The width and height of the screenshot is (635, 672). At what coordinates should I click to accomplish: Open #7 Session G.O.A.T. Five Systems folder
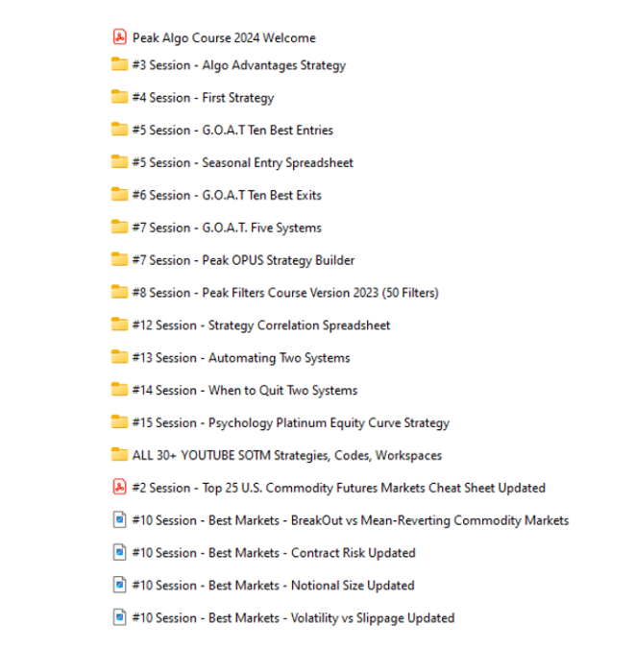tap(227, 228)
